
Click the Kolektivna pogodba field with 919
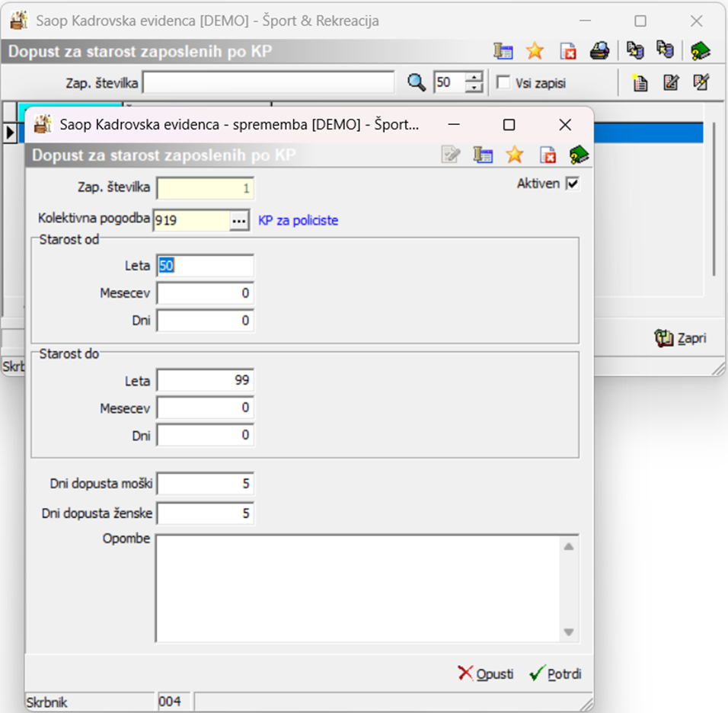(192, 220)
